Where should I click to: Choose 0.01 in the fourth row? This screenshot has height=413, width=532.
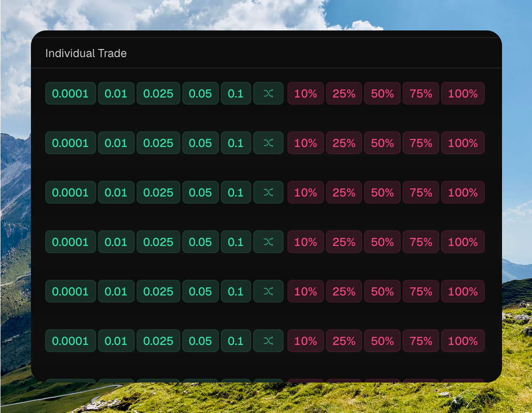[116, 242]
